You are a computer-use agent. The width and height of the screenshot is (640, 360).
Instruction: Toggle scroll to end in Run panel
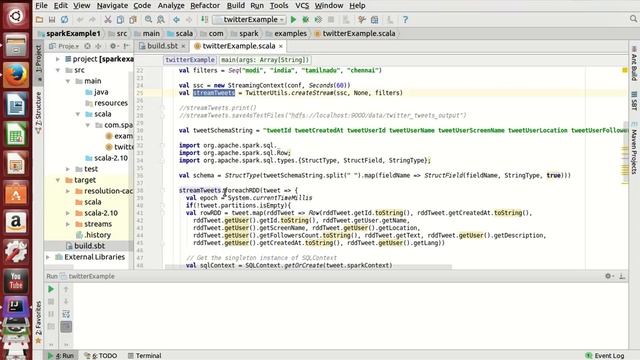coord(66,327)
